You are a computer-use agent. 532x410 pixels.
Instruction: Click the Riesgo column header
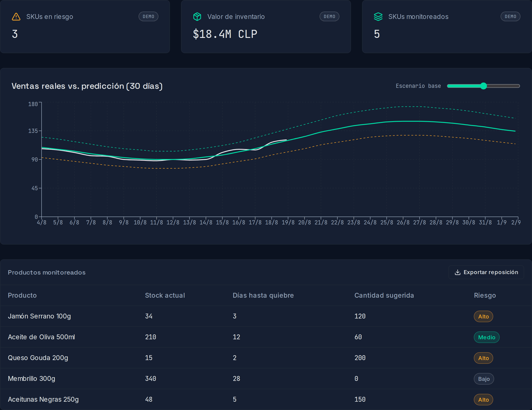[x=485, y=295]
